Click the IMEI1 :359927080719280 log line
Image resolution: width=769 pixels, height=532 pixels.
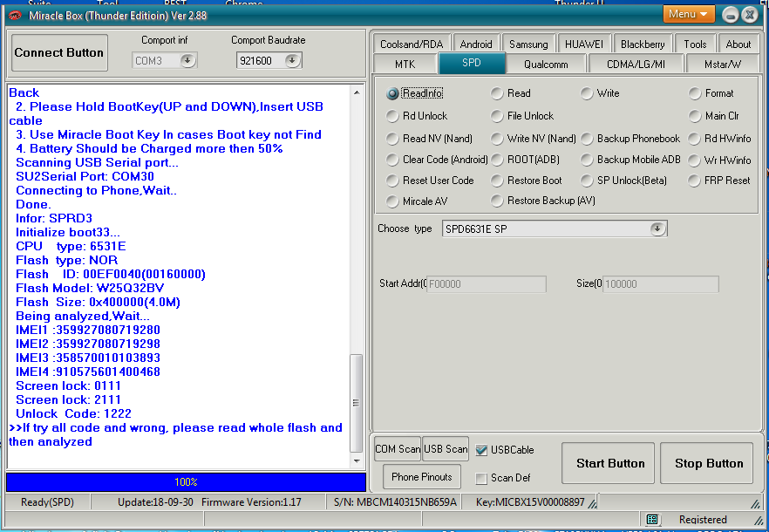(88, 330)
